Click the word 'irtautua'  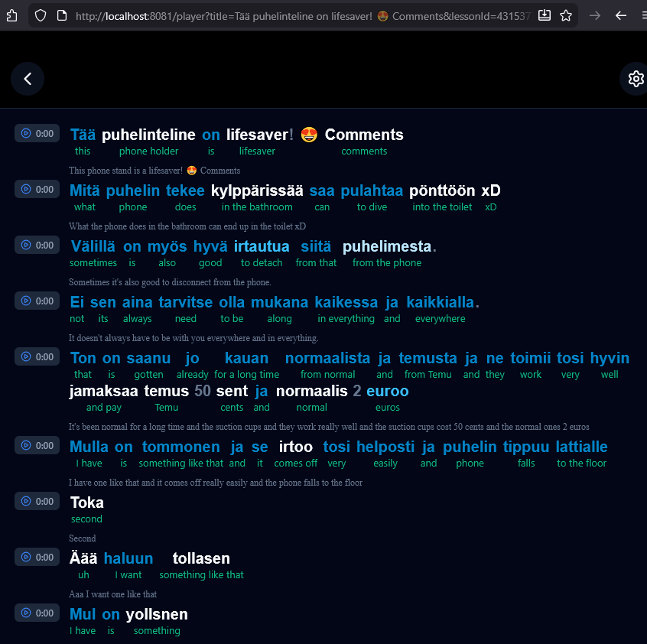tap(262, 246)
